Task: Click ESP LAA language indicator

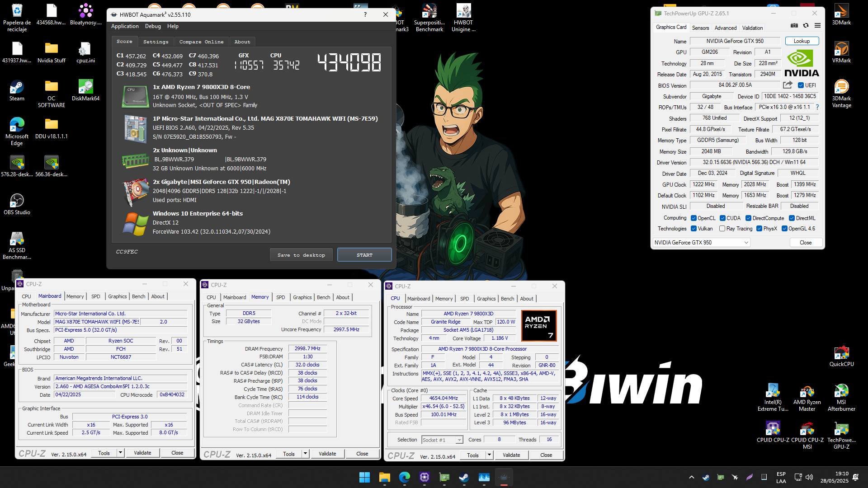Action: click(x=781, y=477)
